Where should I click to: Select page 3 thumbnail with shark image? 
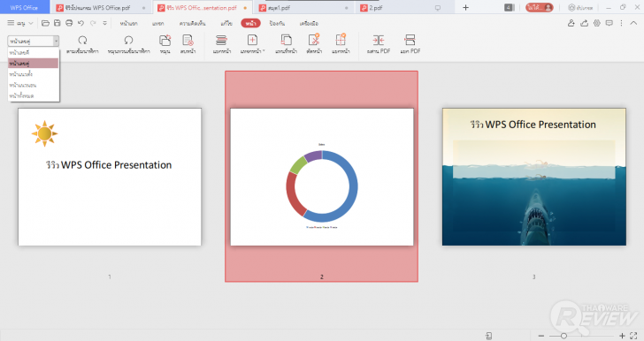click(x=534, y=177)
